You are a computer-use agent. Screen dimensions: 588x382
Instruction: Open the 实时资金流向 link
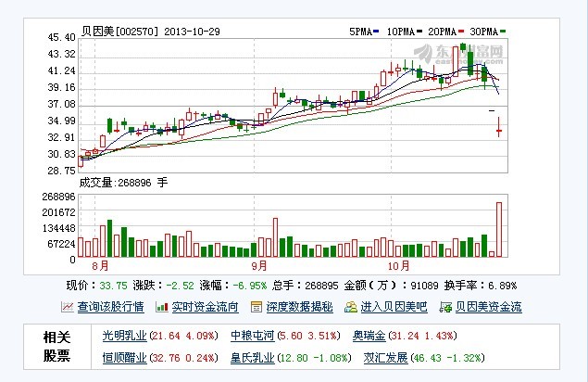coord(206,307)
